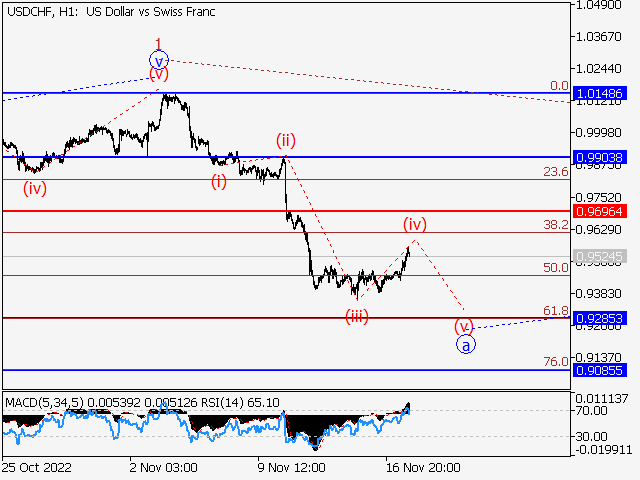Click the 2 Nov 03:00 time label
This screenshot has height=480, width=640.
point(164,467)
